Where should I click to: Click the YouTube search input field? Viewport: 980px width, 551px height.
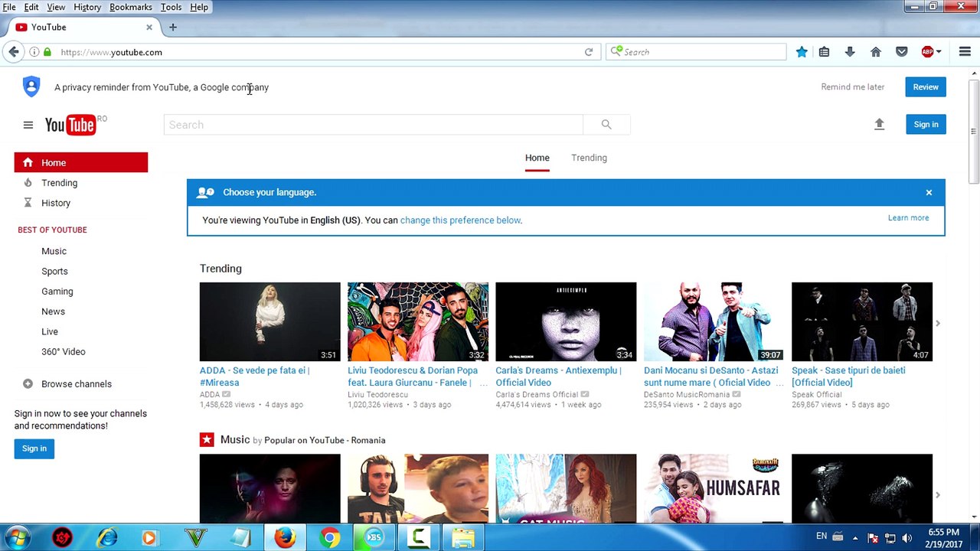click(374, 125)
